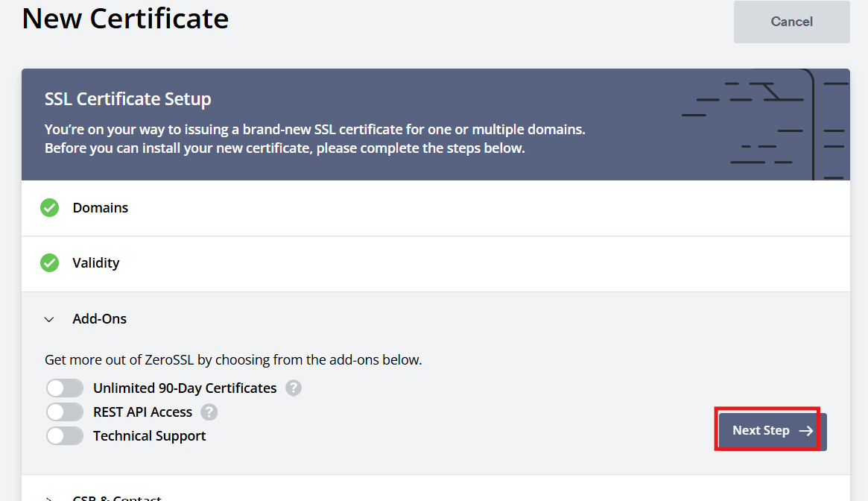Click the green checkmark beside Validity
Image resolution: width=868 pixels, height=501 pixels.
click(x=49, y=262)
